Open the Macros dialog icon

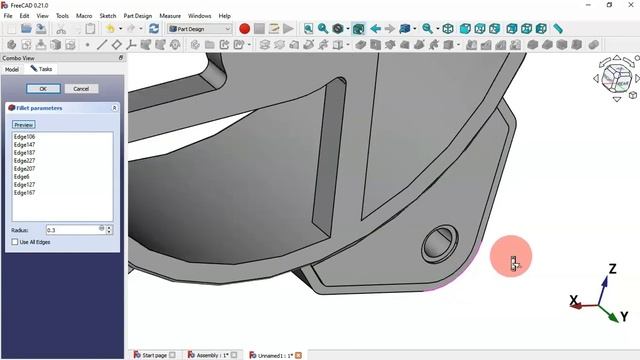pyautogui.click(x=274, y=29)
